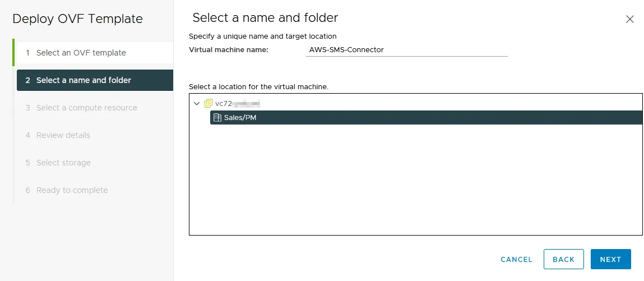
Task: Jump to step 3 Select a compute resource
Action: (86, 108)
